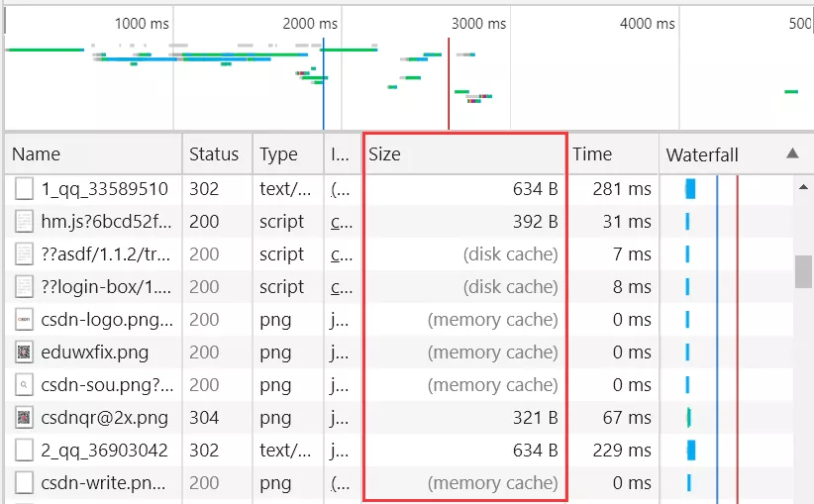Screen dimensions: 814x504
Task: Select the csdn-write.png file icon
Action: click(x=24, y=483)
